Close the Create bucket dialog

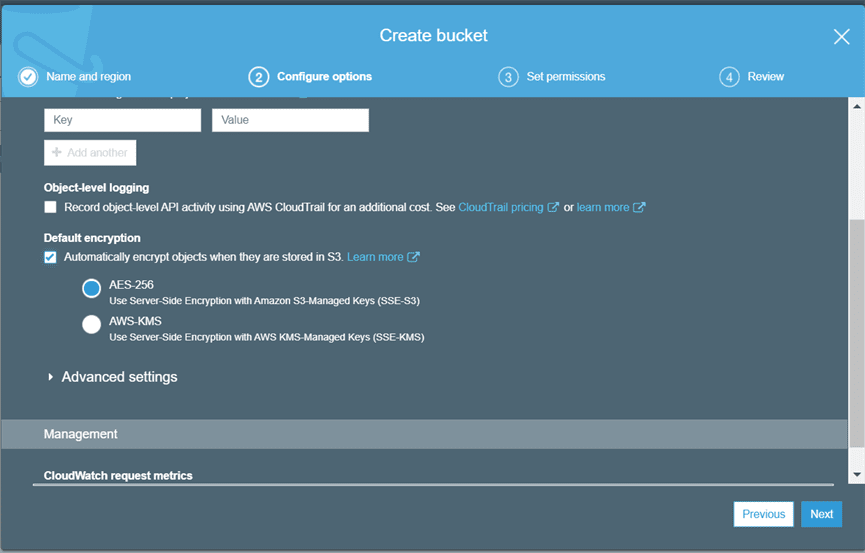point(841,37)
